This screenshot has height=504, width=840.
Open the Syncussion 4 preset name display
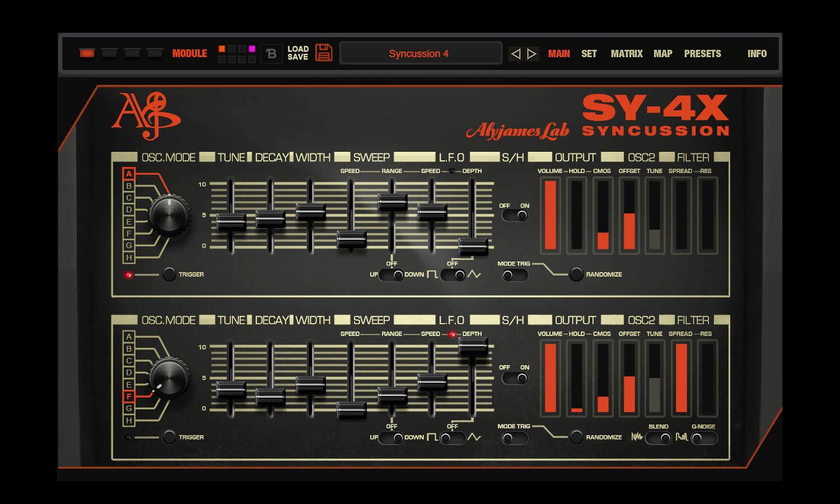coord(421,54)
